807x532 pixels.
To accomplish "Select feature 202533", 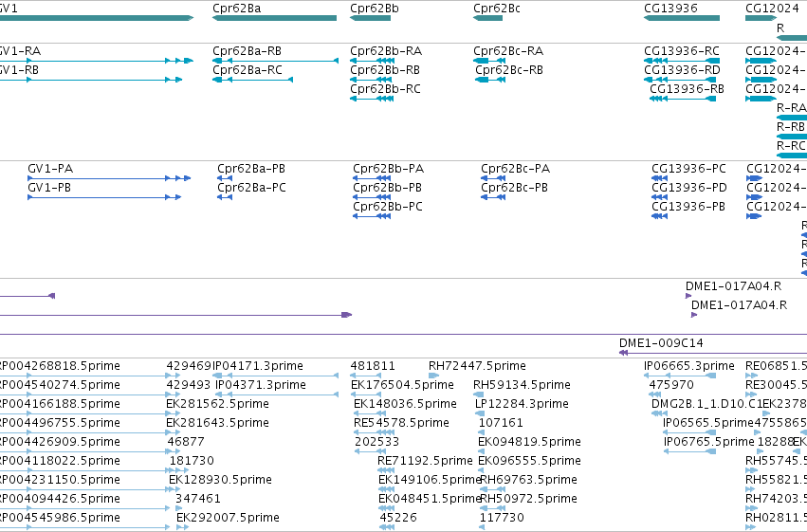I will 376,442.
